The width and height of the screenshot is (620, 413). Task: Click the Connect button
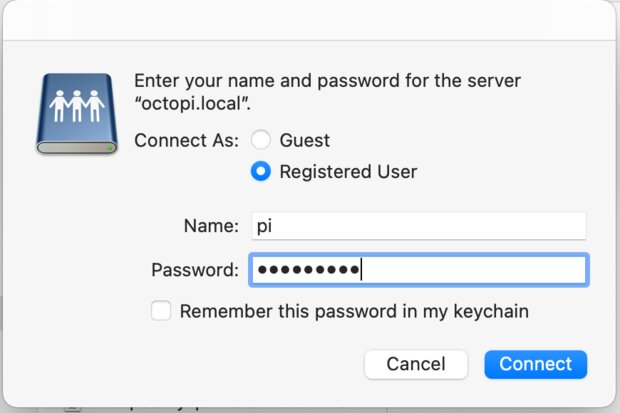point(535,364)
